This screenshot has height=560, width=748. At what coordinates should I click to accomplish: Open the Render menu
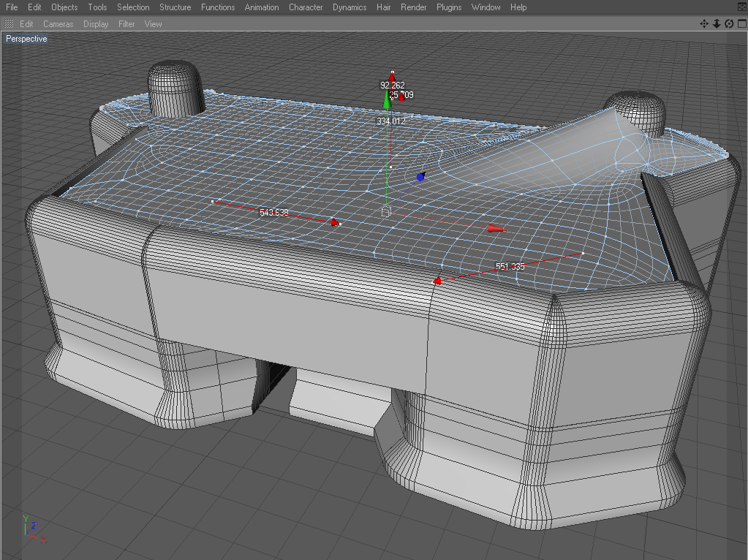coord(414,7)
